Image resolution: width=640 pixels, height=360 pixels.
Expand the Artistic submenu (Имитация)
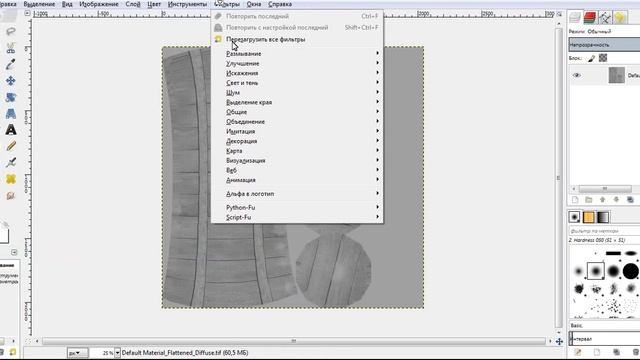click(x=297, y=131)
